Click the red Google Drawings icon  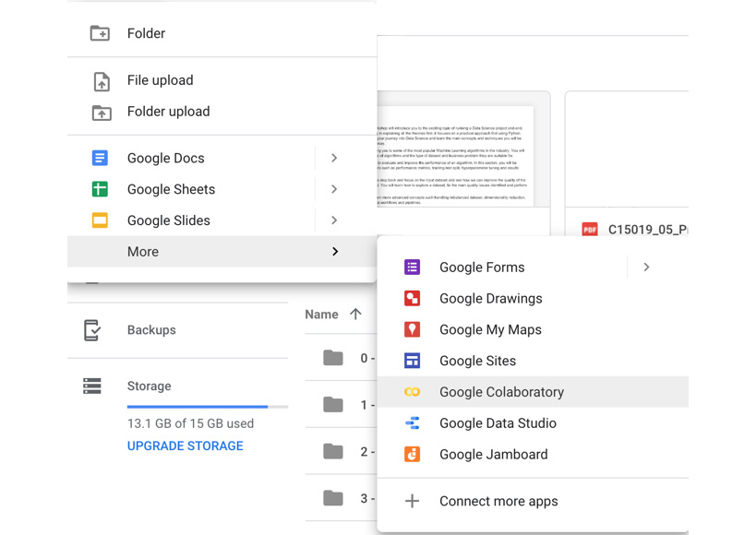point(412,298)
